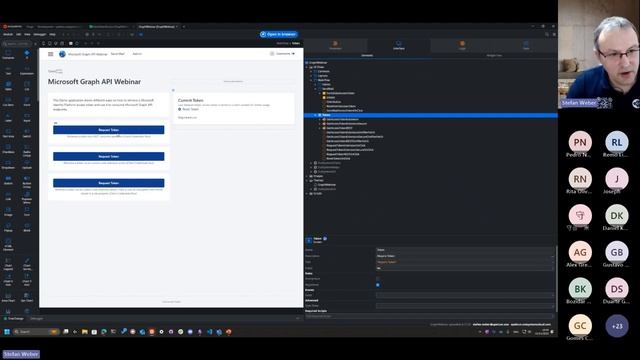Choose the Checkbox widget in toolbox

pos(8,149)
